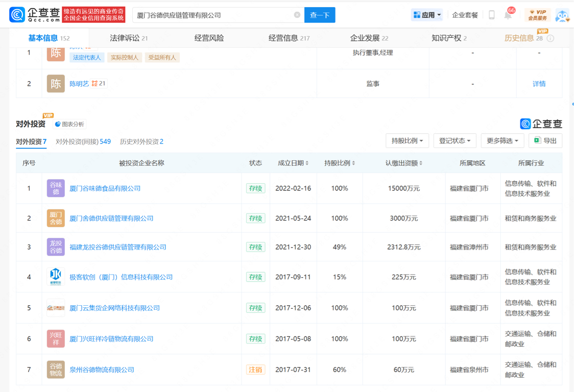This screenshot has height=392, width=574.
Task: Open 详情 link in 陈明艺 row
Action: click(539, 84)
